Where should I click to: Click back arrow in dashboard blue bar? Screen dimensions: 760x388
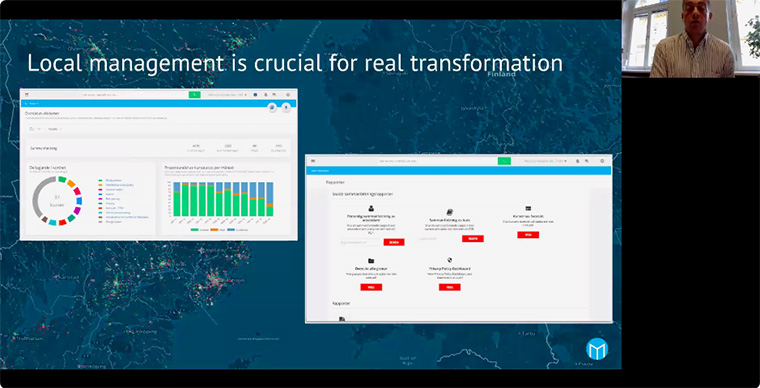[26, 104]
